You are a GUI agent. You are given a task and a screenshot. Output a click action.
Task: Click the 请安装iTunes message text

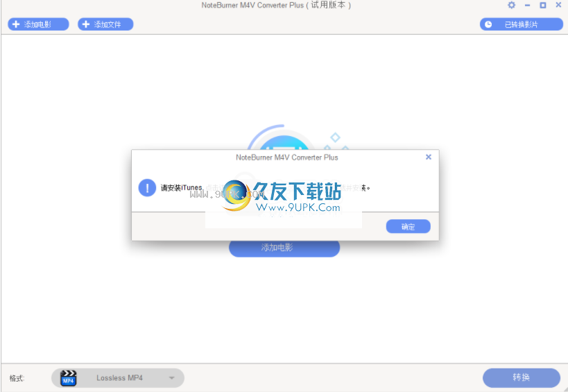(182, 187)
